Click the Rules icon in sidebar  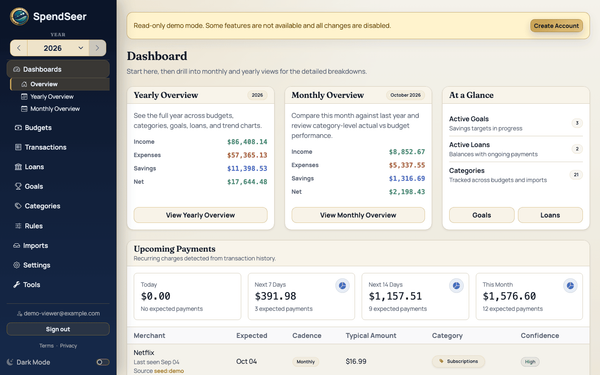(18, 226)
